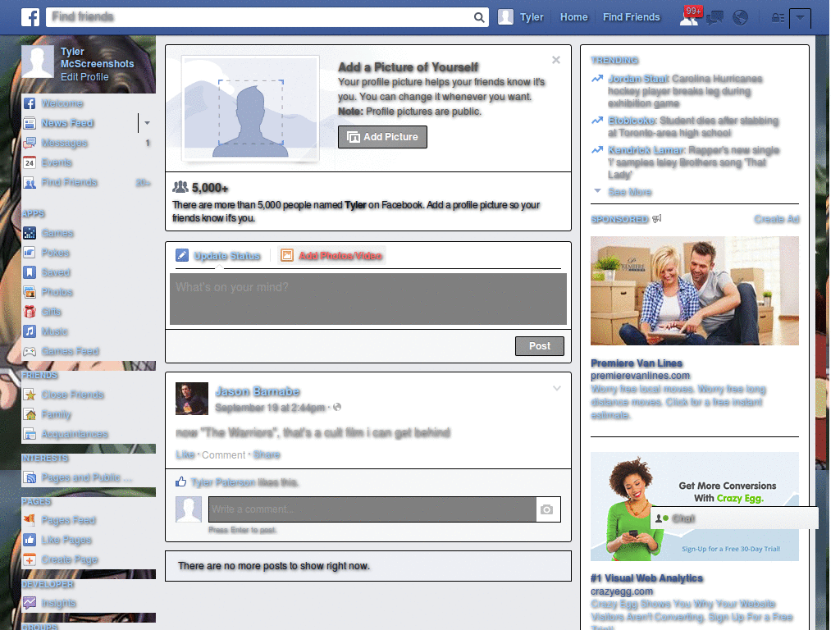Click the Insights chart icon

tap(30, 603)
